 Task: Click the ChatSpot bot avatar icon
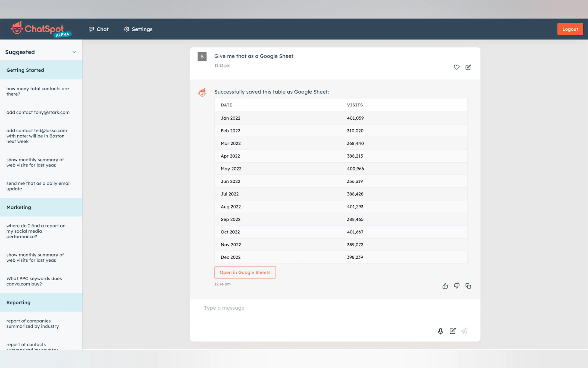(202, 92)
